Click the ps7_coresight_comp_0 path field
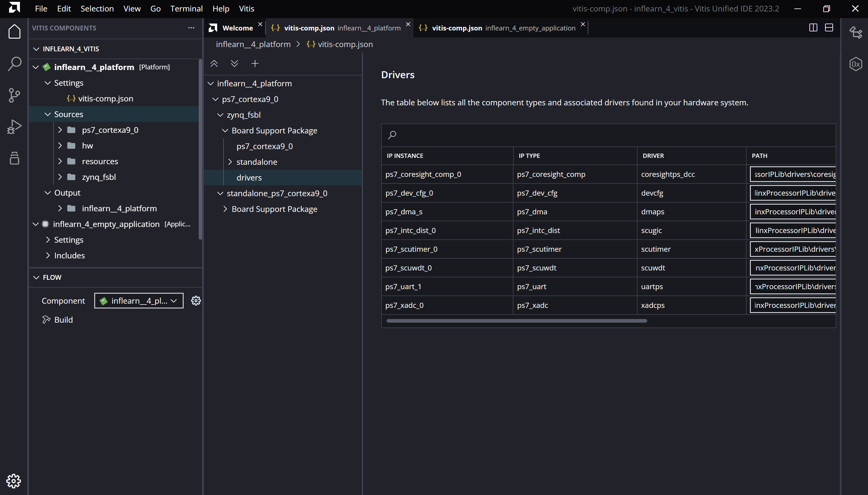The width and height of the screenshot is (868, 495). pyautogui.click(x=793, y=174)
